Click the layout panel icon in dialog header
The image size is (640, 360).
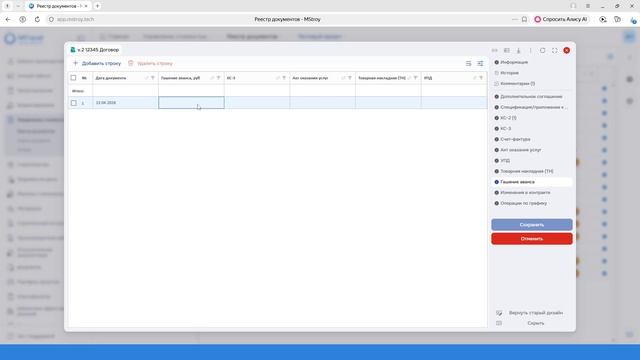tap(507, 50)
